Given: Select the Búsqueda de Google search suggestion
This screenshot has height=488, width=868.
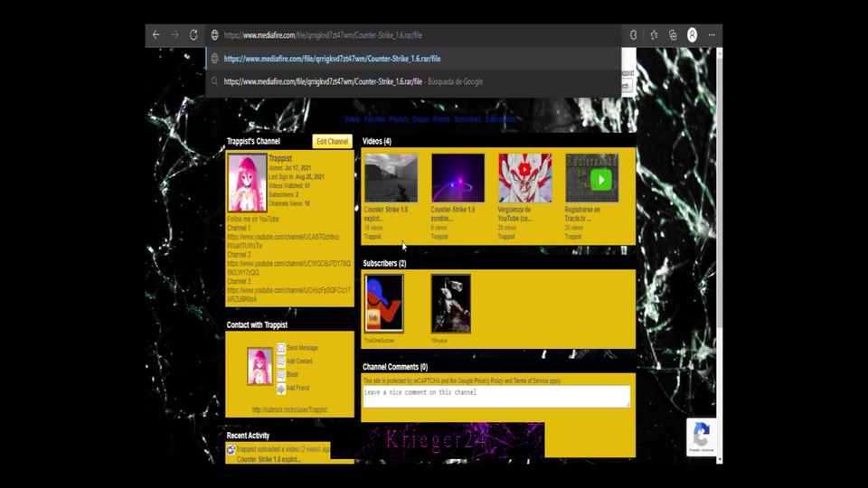Looking at the screenshot, I should coord(413,82).
